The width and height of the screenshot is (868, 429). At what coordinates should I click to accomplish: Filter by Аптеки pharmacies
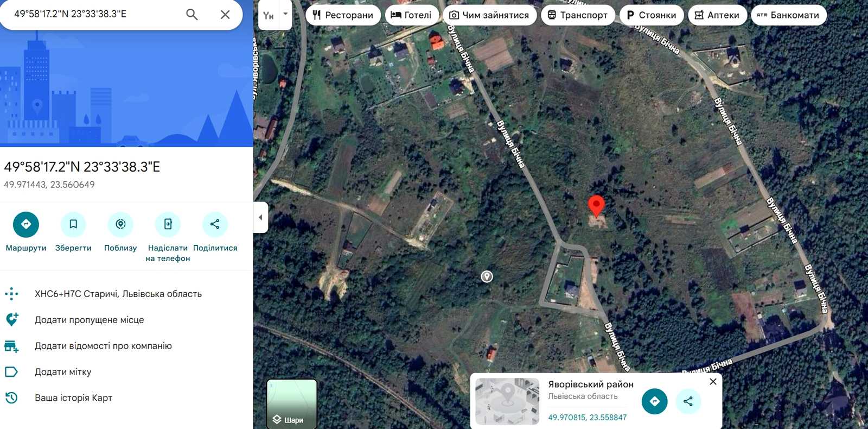pyautogui.click(x=717, y=15)
